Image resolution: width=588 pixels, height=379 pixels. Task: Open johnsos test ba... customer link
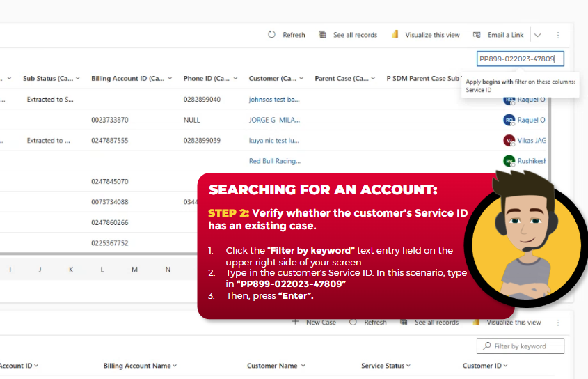(274, 99)
